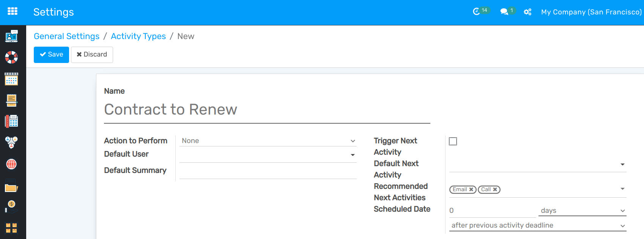Click the Settings title in top bar

click(54, 12)
